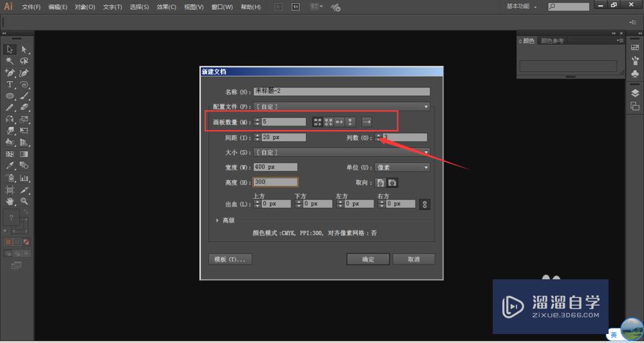Open the 单位 units dropdown
This screenshot has width=644, height=343.
(402, 167)
